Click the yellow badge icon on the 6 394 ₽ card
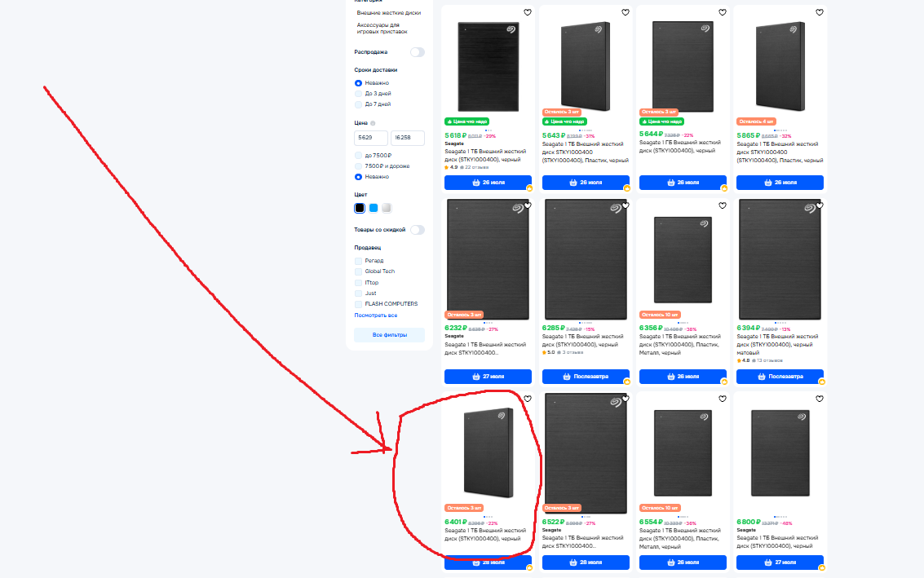 click(x=821, y=382)
